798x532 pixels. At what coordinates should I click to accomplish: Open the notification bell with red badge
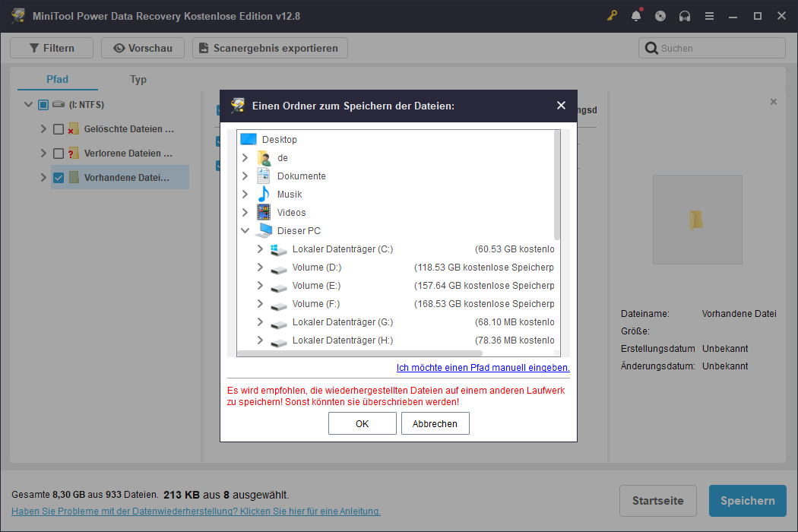(x=636, y=15)
